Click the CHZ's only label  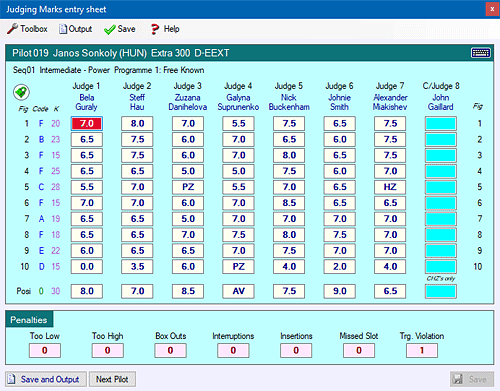(441, 278)
